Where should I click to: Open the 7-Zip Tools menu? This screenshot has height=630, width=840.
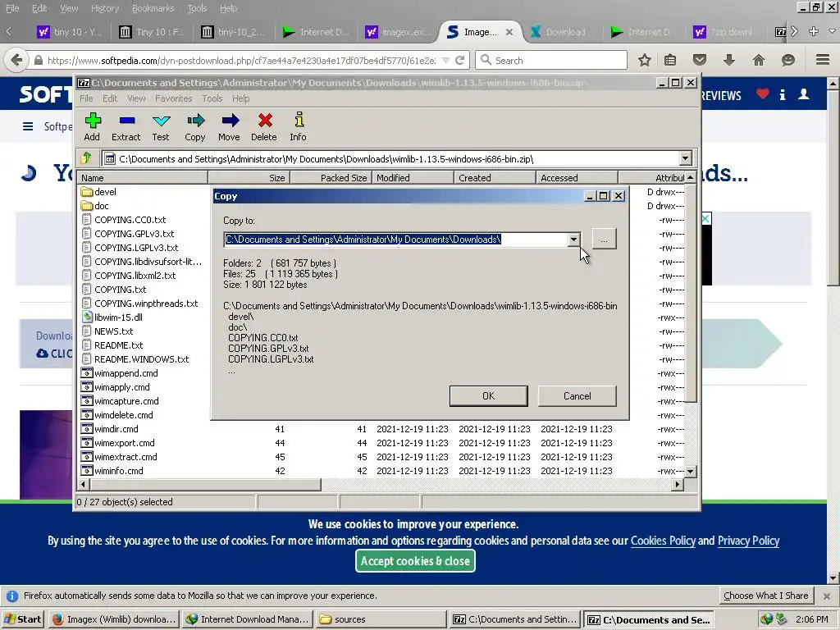[212, 98]
